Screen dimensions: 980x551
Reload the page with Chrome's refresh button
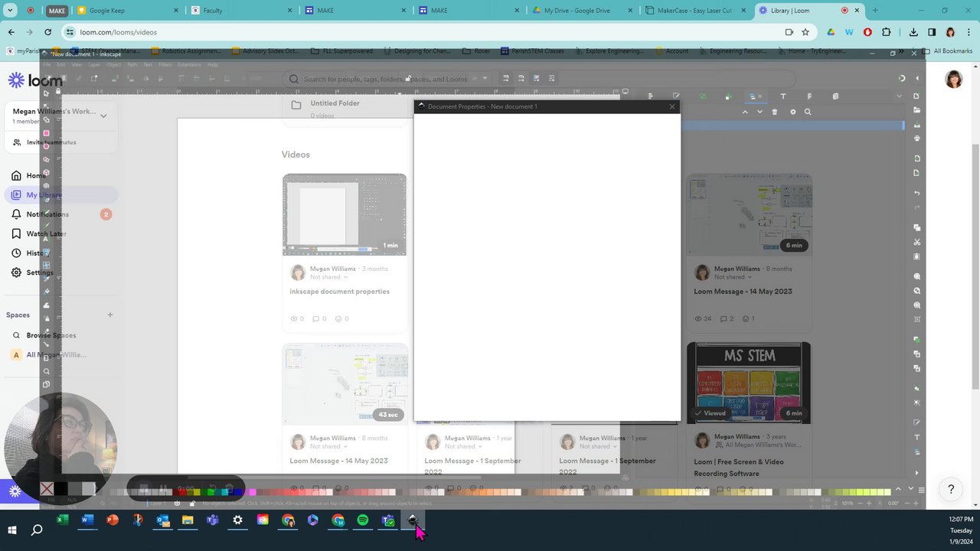pyautogui.click(x=47, y=32)
